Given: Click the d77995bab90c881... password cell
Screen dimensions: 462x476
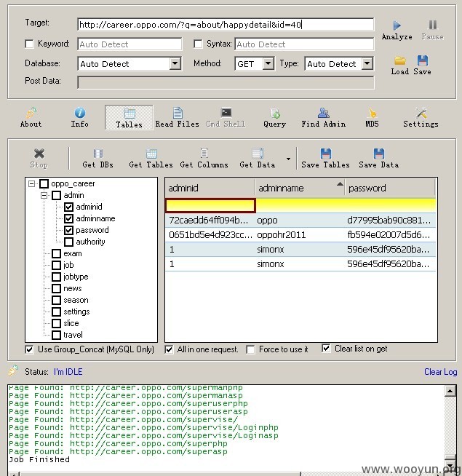Looking at the screenshot, I should 389,220.
